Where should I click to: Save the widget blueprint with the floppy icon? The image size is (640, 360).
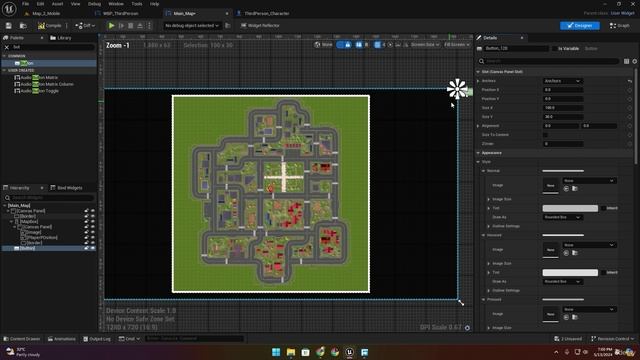click(9, 26)
